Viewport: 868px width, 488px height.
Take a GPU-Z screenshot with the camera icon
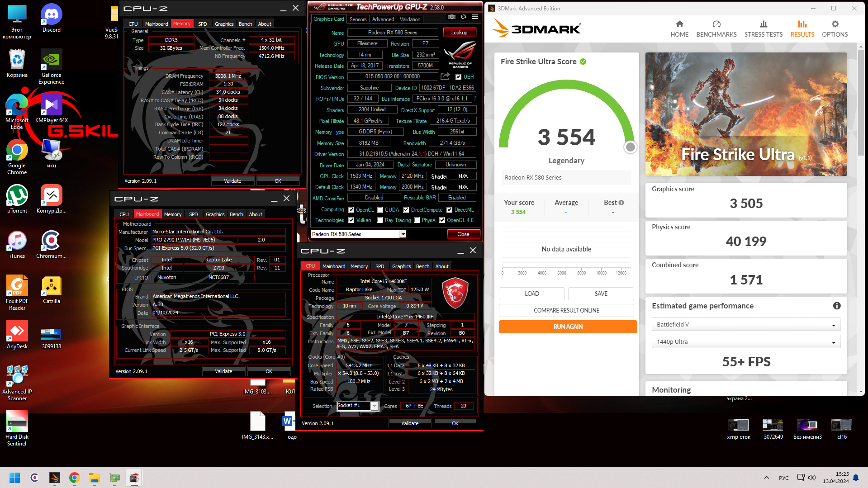(x=451, y=17)
